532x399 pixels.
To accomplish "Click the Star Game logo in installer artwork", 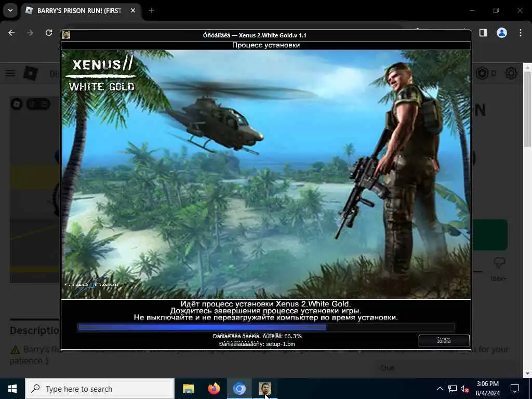I will click(93, 284).
